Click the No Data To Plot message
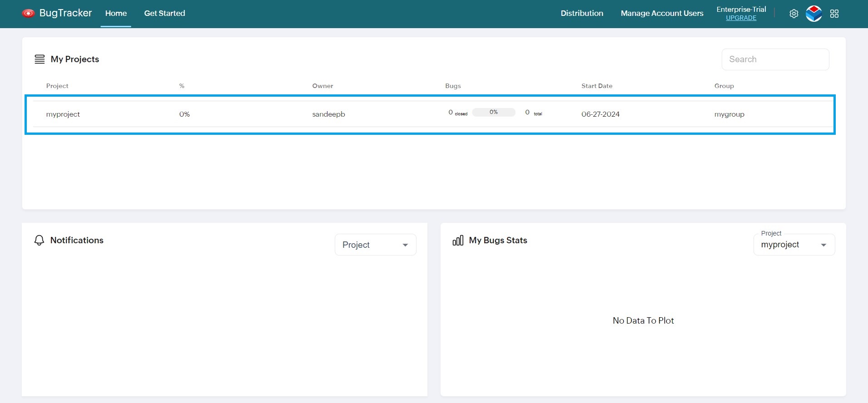Image resolution: width=868 pixels, height=403 pixels. [x=643, y=320]
